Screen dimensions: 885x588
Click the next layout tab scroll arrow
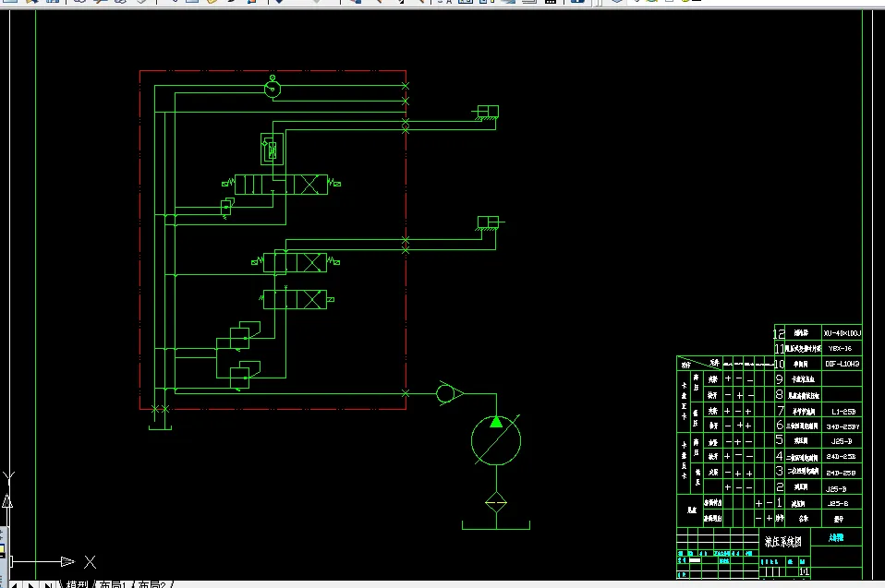point(31,584)
